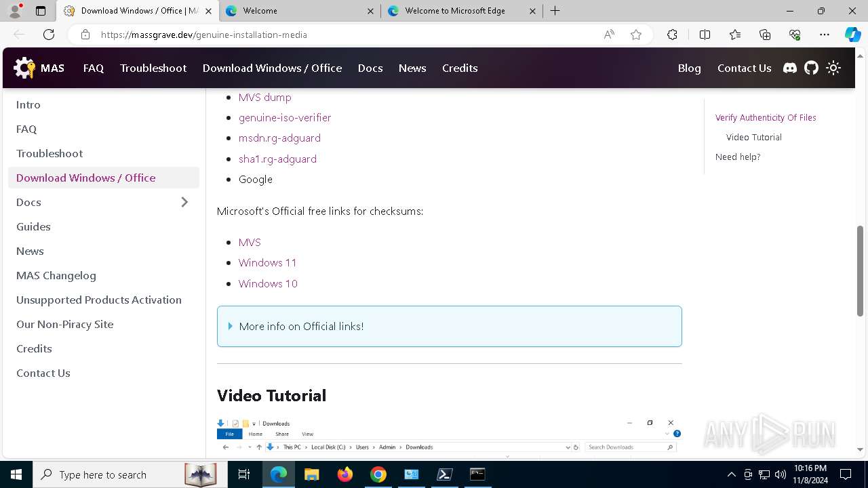Open Split screen icon
The image size is (868, 488).
[x=705, y=35]
